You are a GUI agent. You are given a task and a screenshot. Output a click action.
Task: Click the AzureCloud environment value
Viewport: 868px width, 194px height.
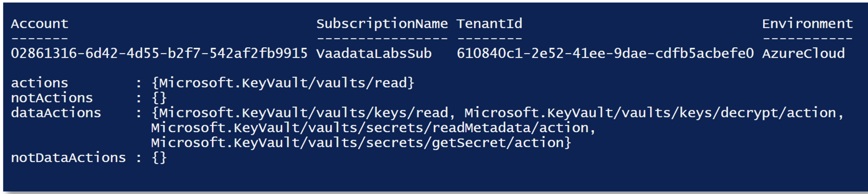pyautogui.click(x=803, y=53)
